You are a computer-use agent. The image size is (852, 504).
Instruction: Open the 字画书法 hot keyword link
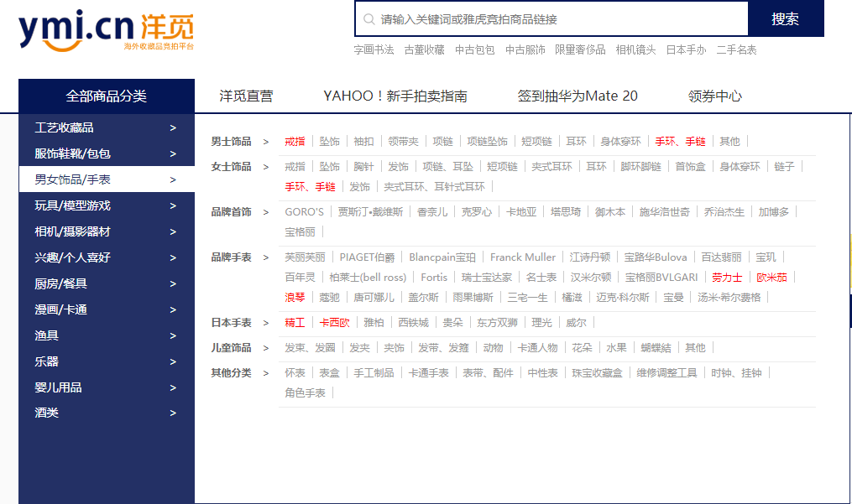point(374,50)
